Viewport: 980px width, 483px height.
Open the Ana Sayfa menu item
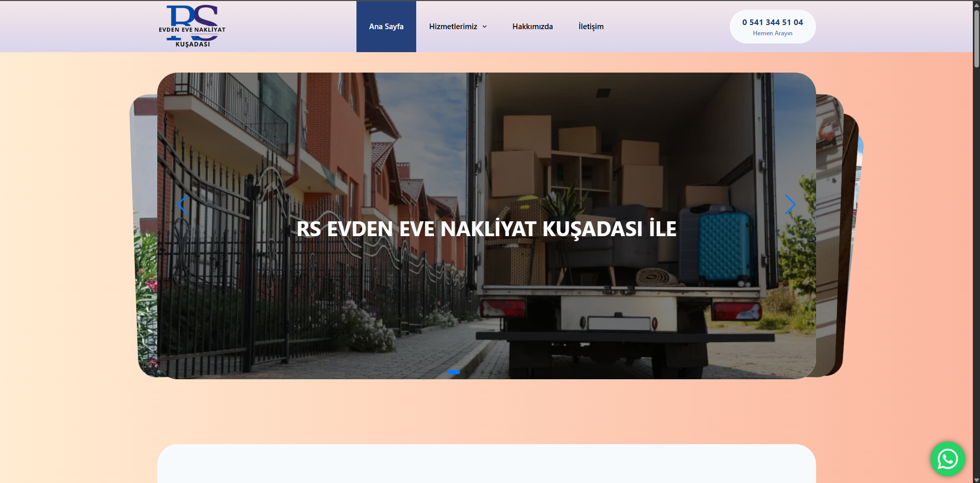386,27
